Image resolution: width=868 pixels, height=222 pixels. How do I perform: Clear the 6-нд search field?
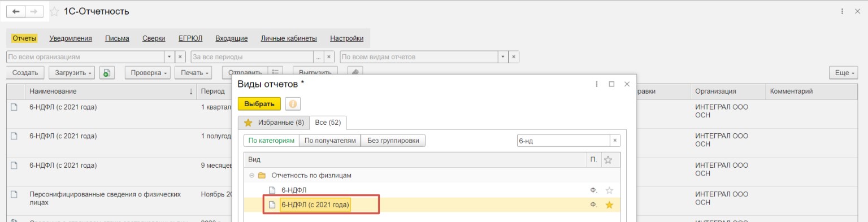tap(615, 141)
